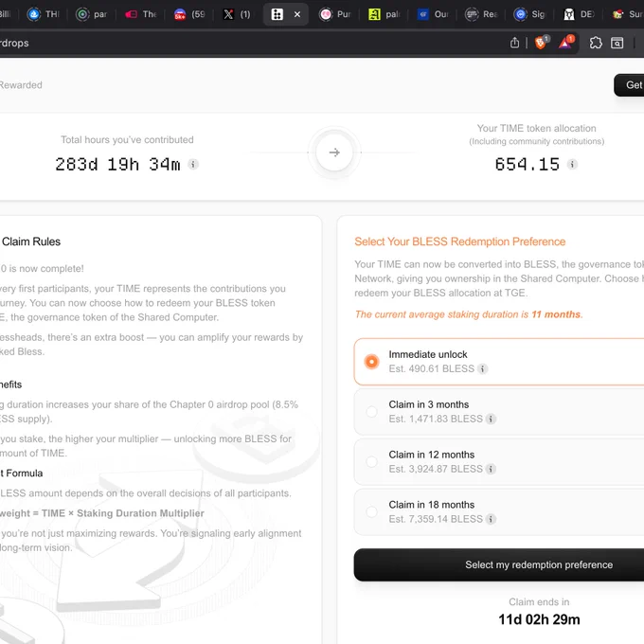Click the black 'Get' button
This screenshot has width=644, height=644.
629,85
